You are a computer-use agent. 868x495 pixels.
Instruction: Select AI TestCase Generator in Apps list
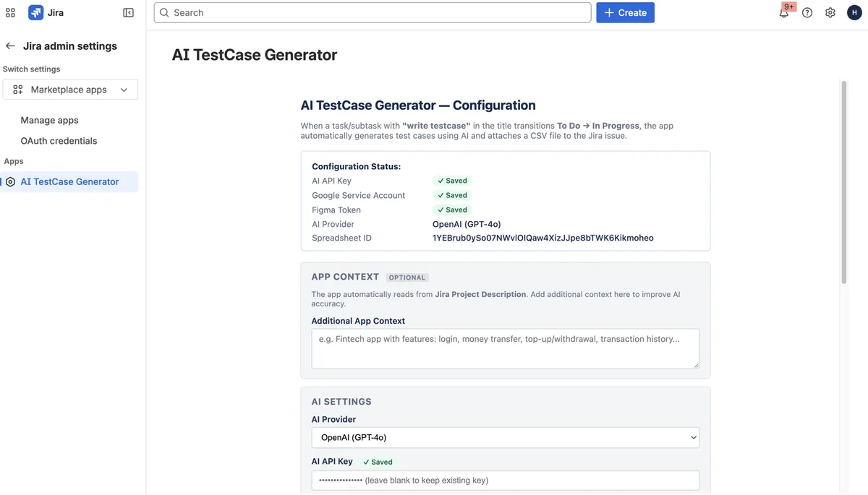pyautogui.click(x=69, y=182)
